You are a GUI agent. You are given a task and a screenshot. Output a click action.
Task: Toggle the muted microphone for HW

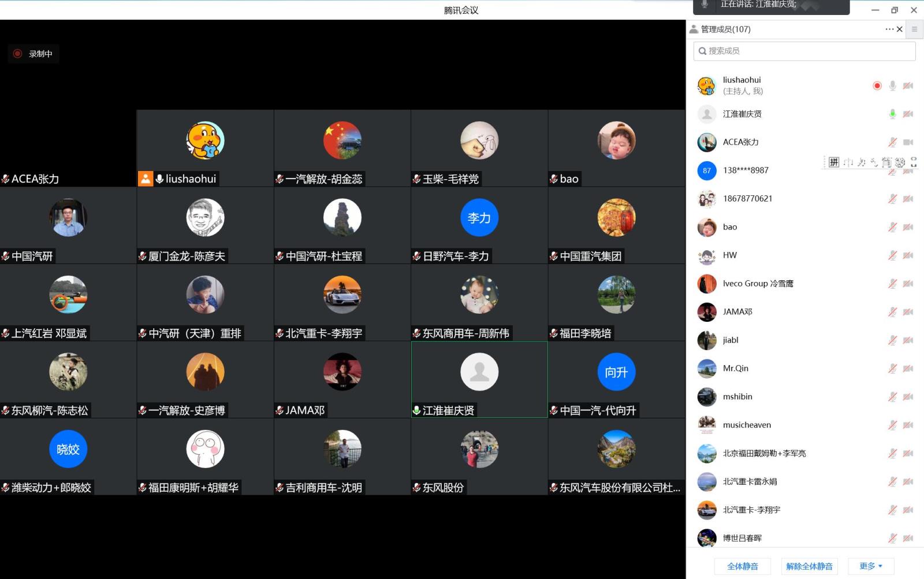point(892,255)
